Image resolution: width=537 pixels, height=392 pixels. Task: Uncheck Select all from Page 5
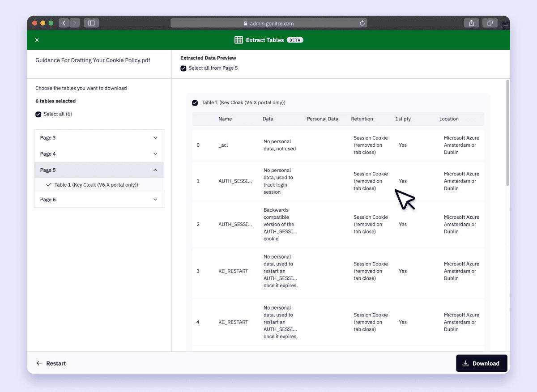(183, 68)
